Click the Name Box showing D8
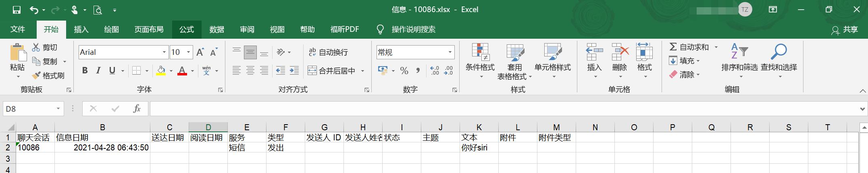This screenshot has height=173, width=868. click(29, 109)
